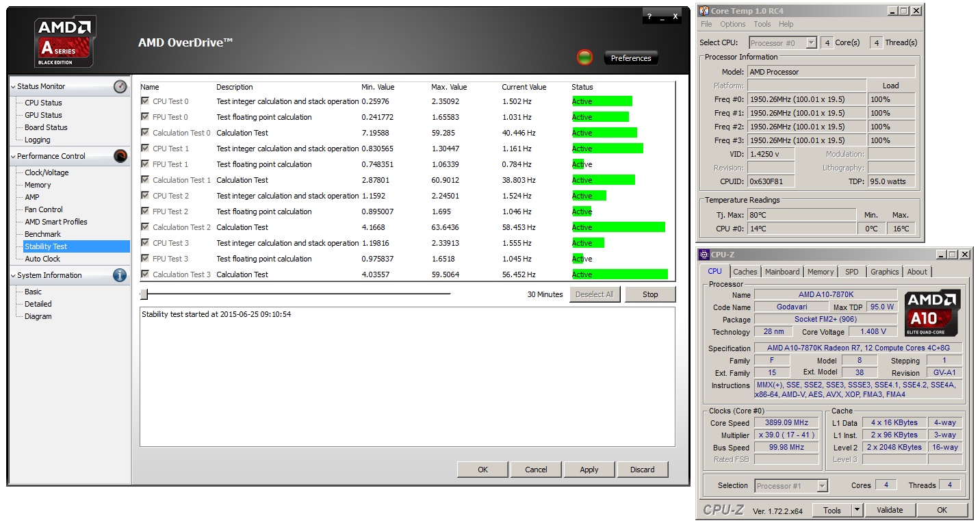Viewport: 980px width, 525px height.
Task: Open the Detailed system information page
Action: (38, 304)
